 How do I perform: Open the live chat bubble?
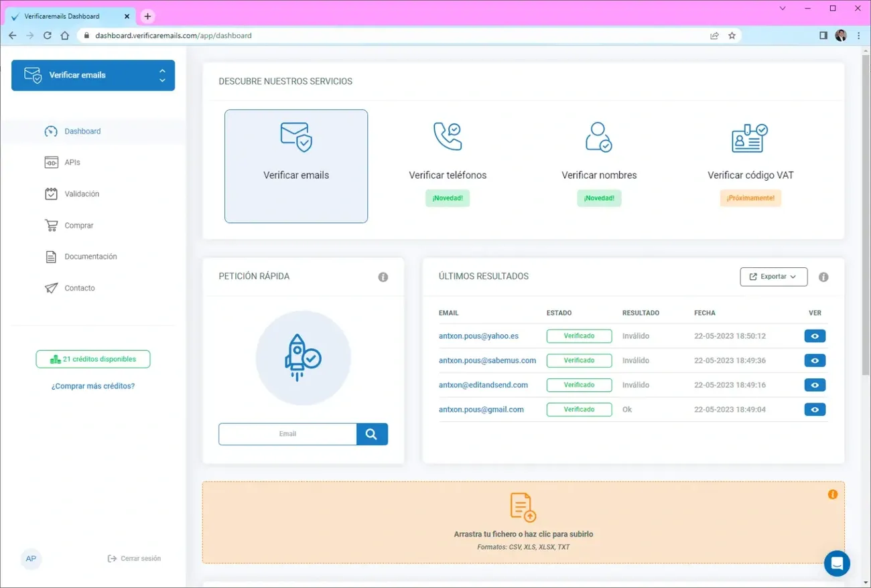click(837, 563)
